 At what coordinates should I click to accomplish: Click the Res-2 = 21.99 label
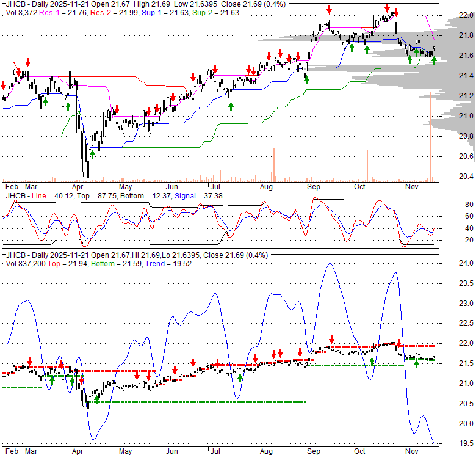click(x=115, y=13)
